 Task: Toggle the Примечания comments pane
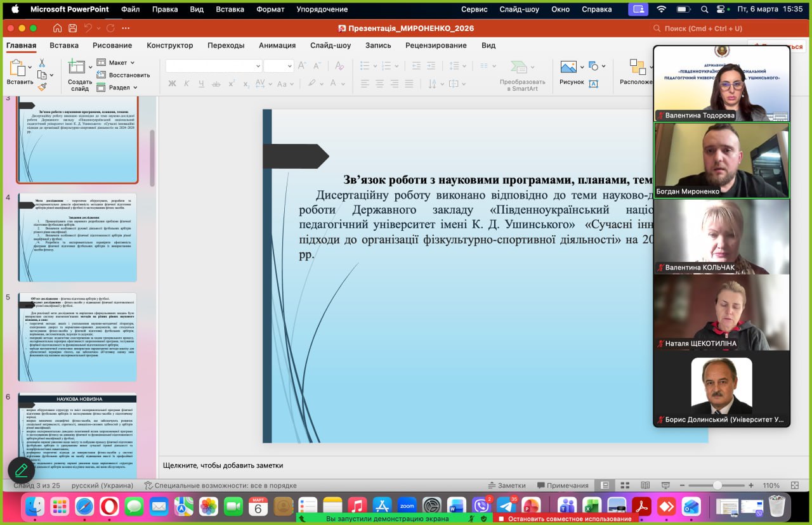click(x=561, y=485)
